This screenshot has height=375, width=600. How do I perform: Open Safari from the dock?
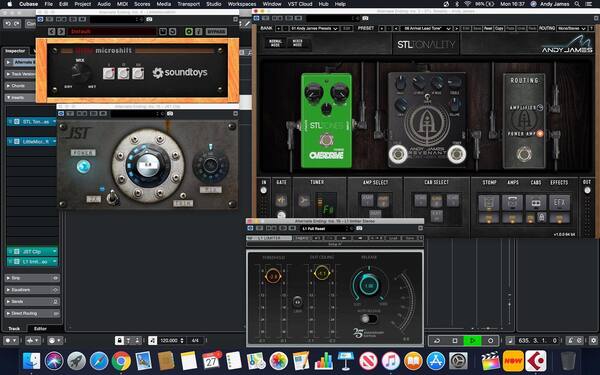coord(99,361)
